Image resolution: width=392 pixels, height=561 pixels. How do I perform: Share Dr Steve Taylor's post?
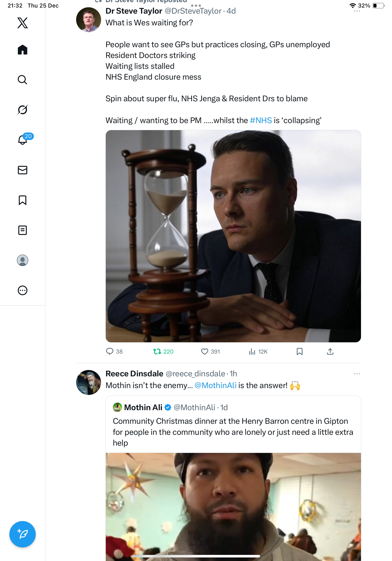pyautogui.click(x=330, y=351)
